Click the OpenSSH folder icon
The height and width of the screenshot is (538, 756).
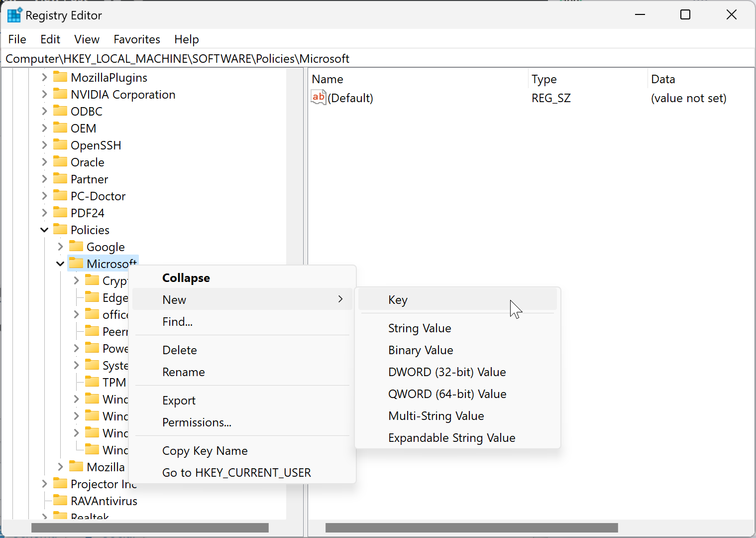[60, 144]
